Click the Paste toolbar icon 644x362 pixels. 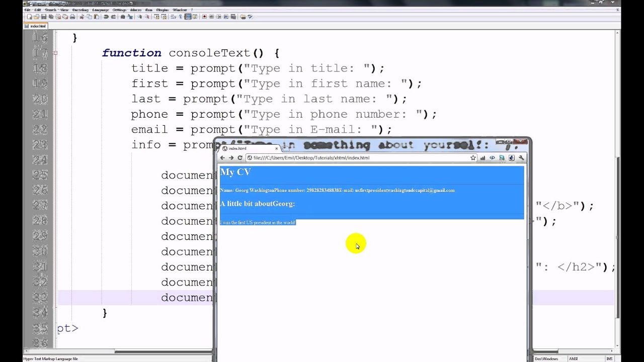[96, 17]
